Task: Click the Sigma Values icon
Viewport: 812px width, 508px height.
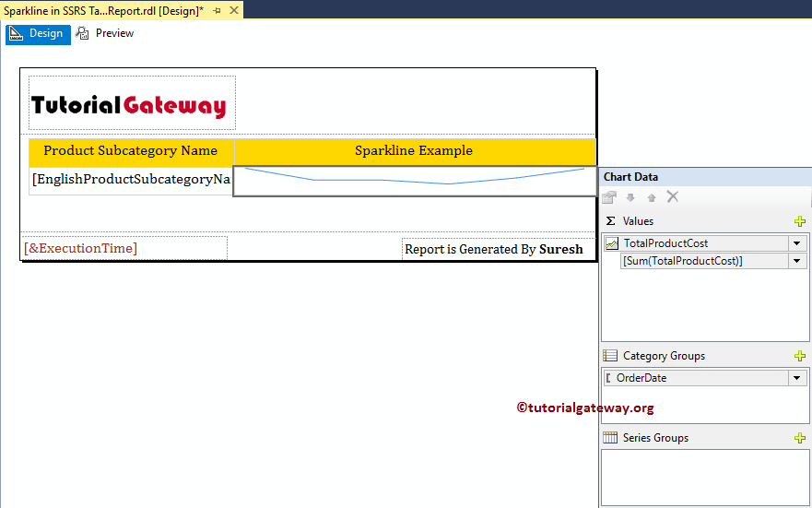Action: 610,221
